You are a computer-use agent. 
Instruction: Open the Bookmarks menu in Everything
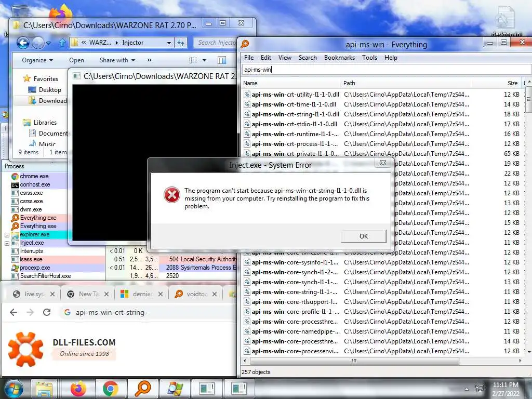point(339,58)
